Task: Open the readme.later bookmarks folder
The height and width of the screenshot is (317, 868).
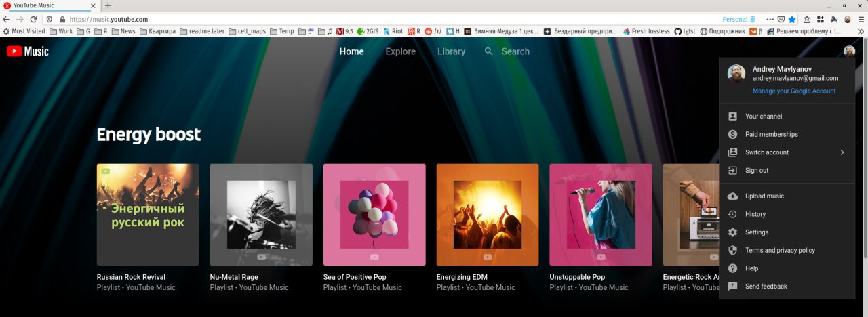Action: [x=202, y=31]
